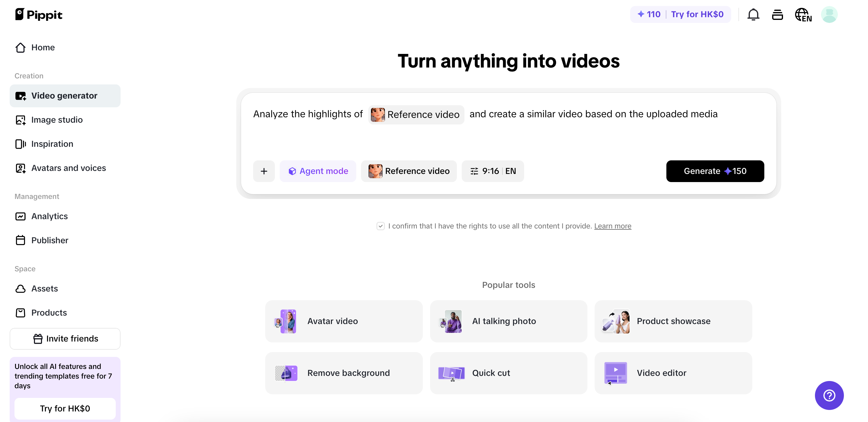The height and width of the screenshot is (422, 868).
Task: Open Avatars and voices
Action: click(68, 168)
